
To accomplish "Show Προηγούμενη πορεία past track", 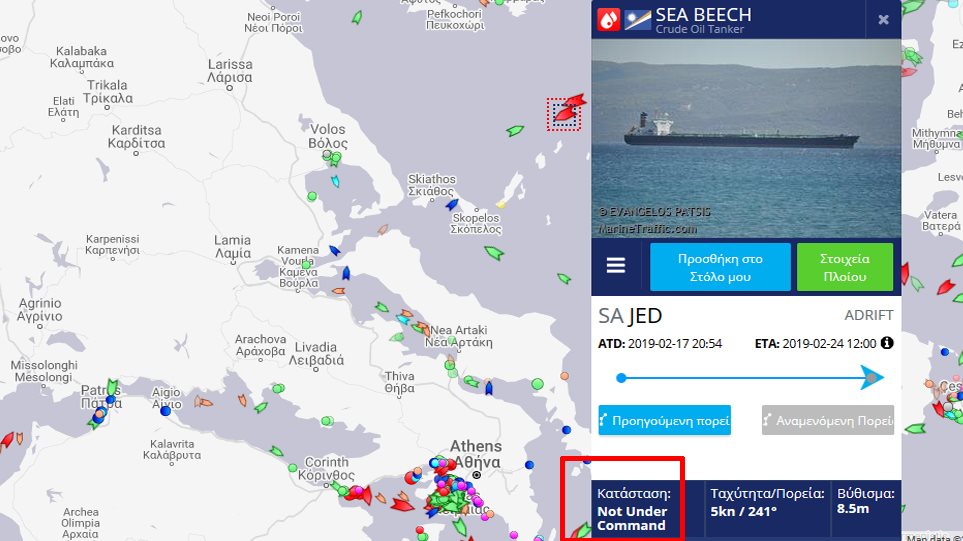I will tap(665, 420).
